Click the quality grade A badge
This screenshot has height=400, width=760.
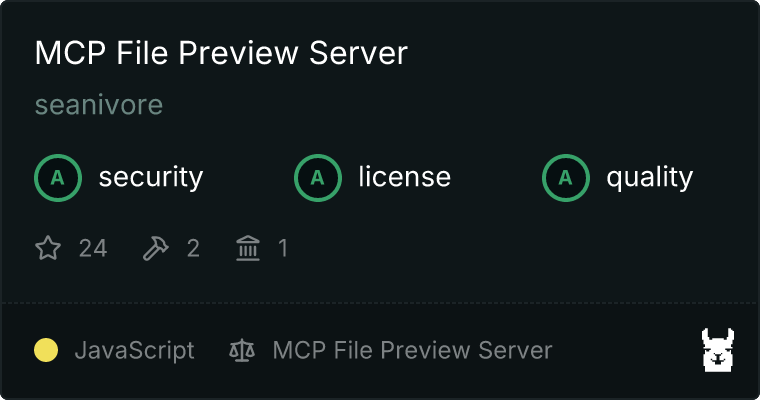click(x=566, y=178)
